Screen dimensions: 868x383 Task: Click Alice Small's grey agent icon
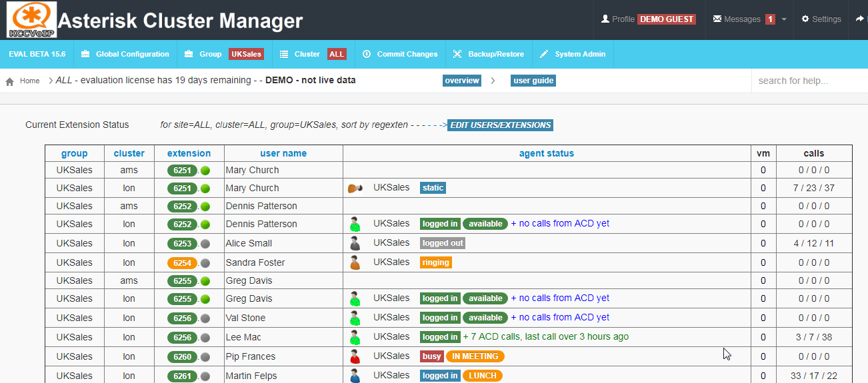click(355, 243)
